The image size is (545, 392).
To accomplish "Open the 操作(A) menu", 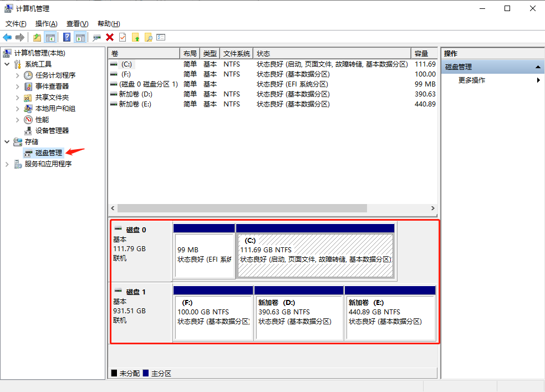I will pos(46,24).
